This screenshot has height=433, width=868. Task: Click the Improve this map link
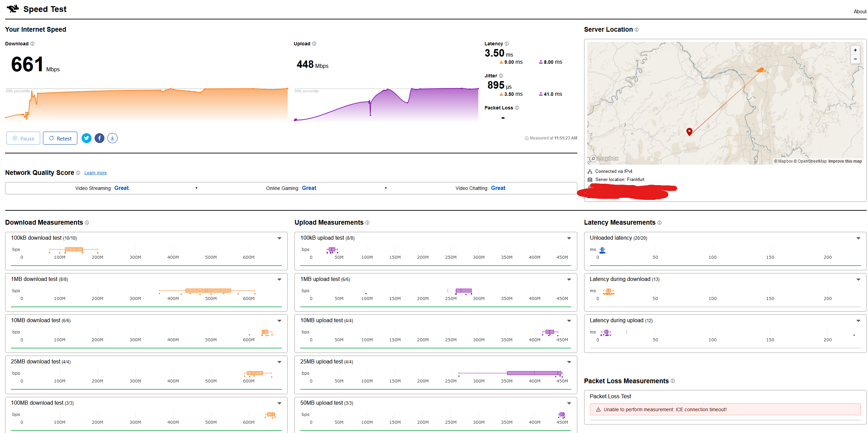coord(845,161)
